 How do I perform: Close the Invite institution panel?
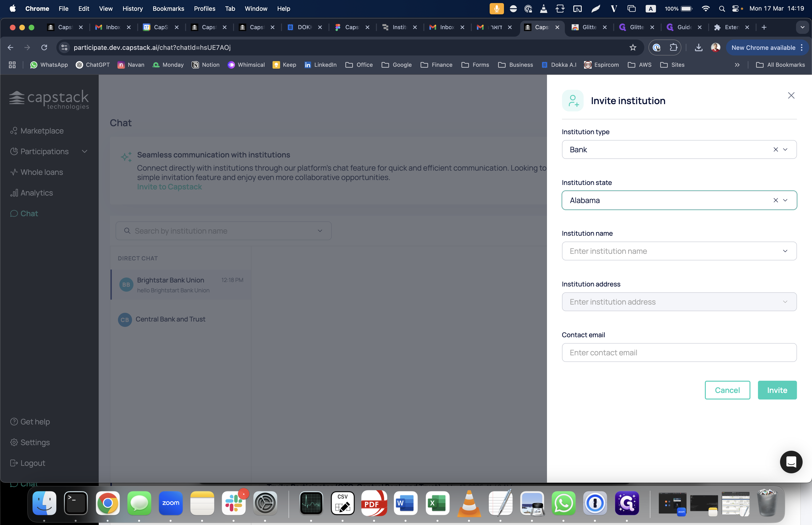pyautogui.click(x=791, y=95)
